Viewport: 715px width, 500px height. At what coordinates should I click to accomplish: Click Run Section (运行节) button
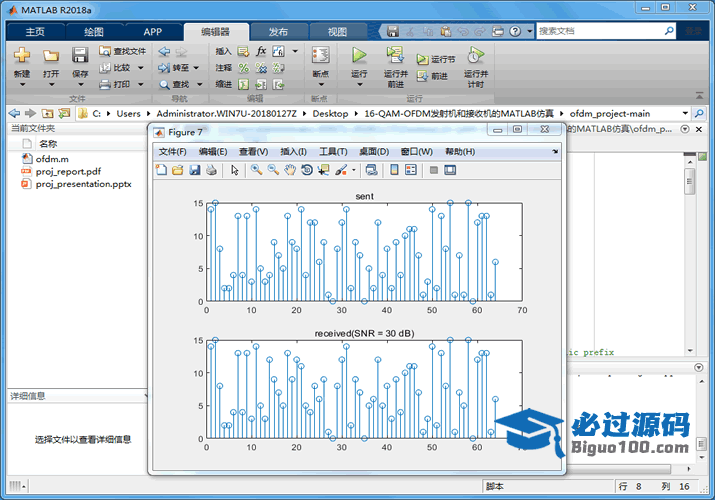(x=435, y=59)
